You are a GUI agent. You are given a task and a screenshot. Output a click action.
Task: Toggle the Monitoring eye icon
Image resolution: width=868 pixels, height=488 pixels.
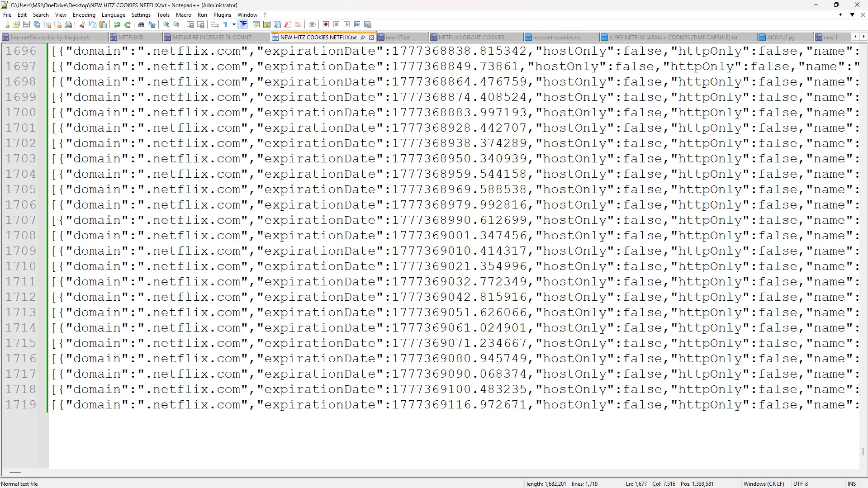312,24
